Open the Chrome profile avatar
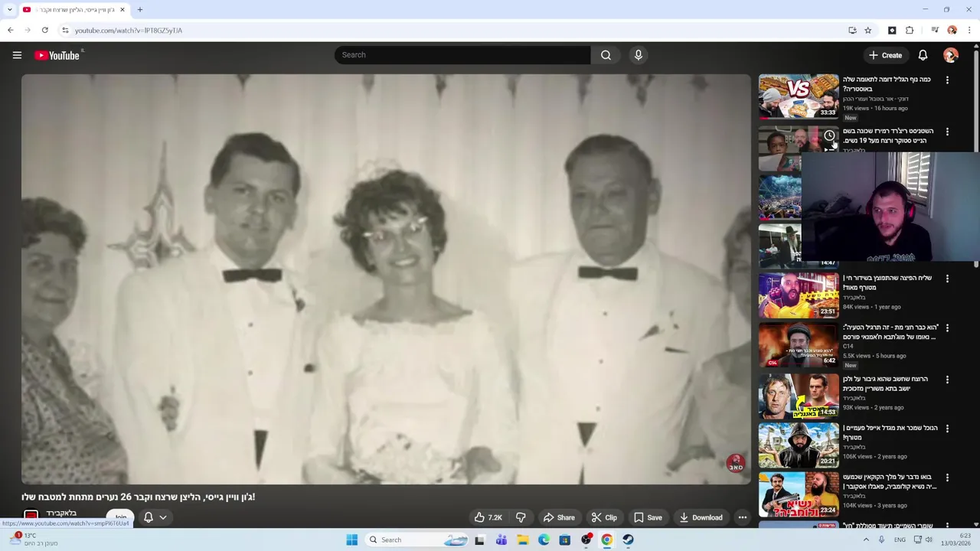Image resolution: width=980 pixels, height=551 pixels. (x=952, y=30)
